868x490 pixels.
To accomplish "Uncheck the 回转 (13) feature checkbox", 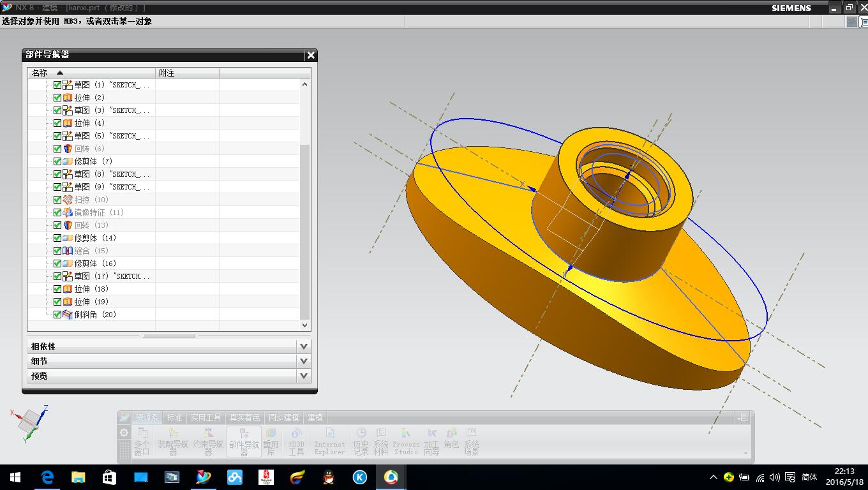I will (x=57, y=225).
